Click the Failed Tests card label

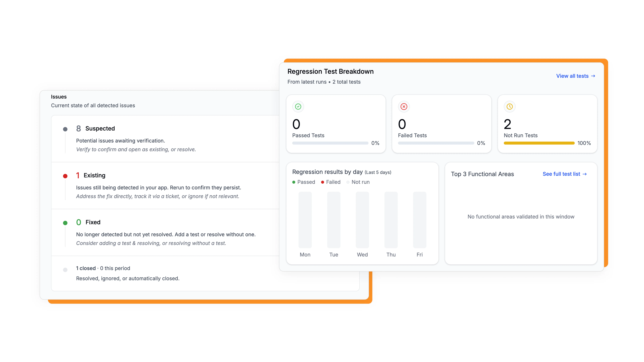coord(412,135)
